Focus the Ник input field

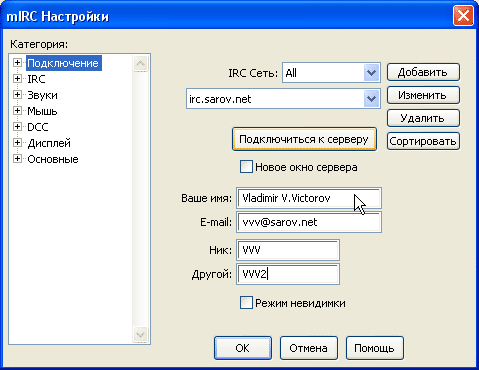(x=288, y=250)
